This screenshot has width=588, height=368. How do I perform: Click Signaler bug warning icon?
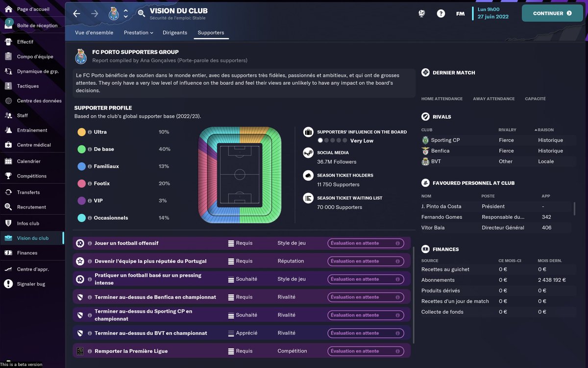(8, 284)
